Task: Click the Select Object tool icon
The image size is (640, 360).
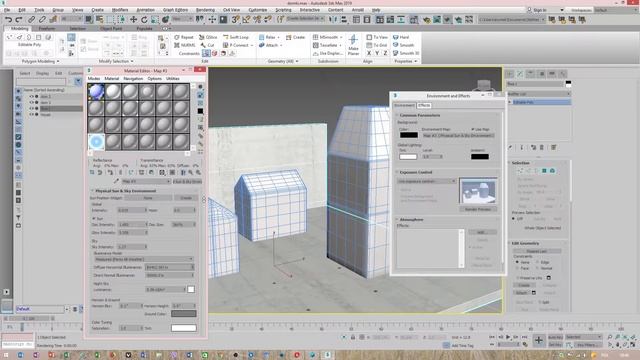Action: click(89, 19)
